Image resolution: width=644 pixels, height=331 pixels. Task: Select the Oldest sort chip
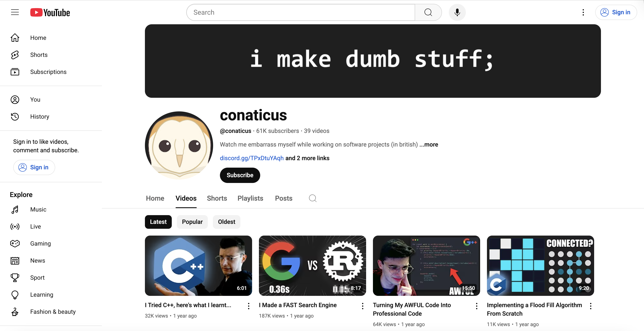tap(226, 222)
